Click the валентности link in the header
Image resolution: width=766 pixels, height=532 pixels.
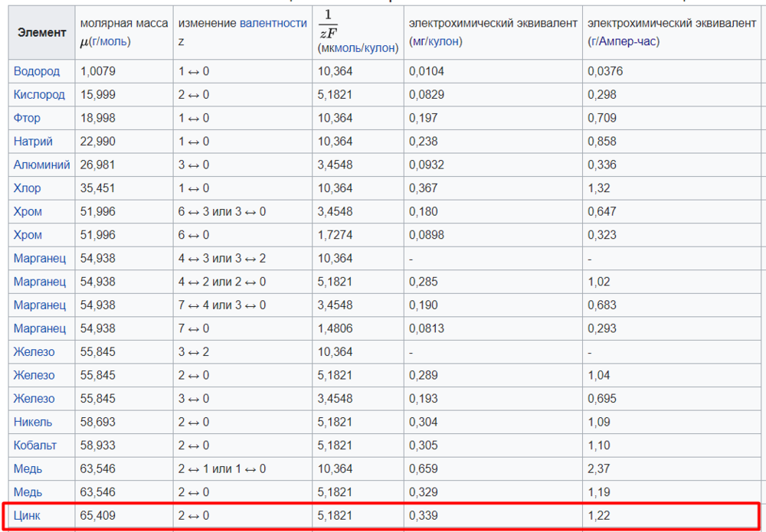[x=273, y=24]
